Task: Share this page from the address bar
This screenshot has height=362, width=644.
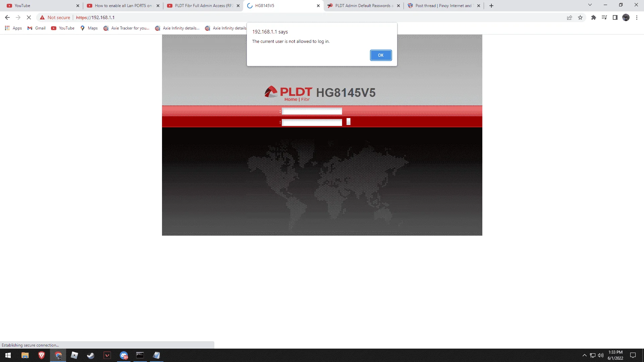Action: [570, 17]
